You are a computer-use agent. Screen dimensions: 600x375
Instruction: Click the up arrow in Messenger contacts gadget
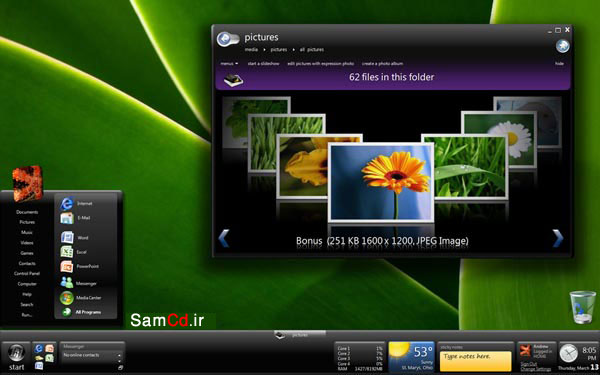click(119, 355)
